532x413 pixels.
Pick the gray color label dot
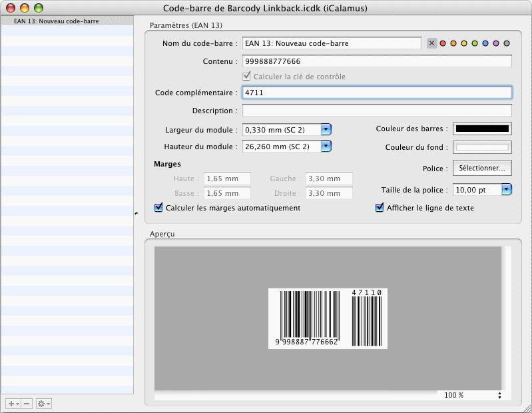(x=507, y=43)
